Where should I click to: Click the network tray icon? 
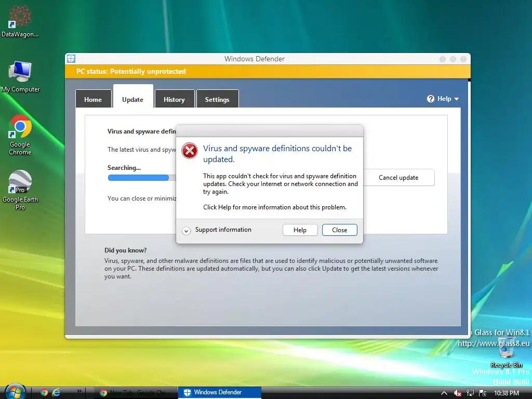pos(470,393)
